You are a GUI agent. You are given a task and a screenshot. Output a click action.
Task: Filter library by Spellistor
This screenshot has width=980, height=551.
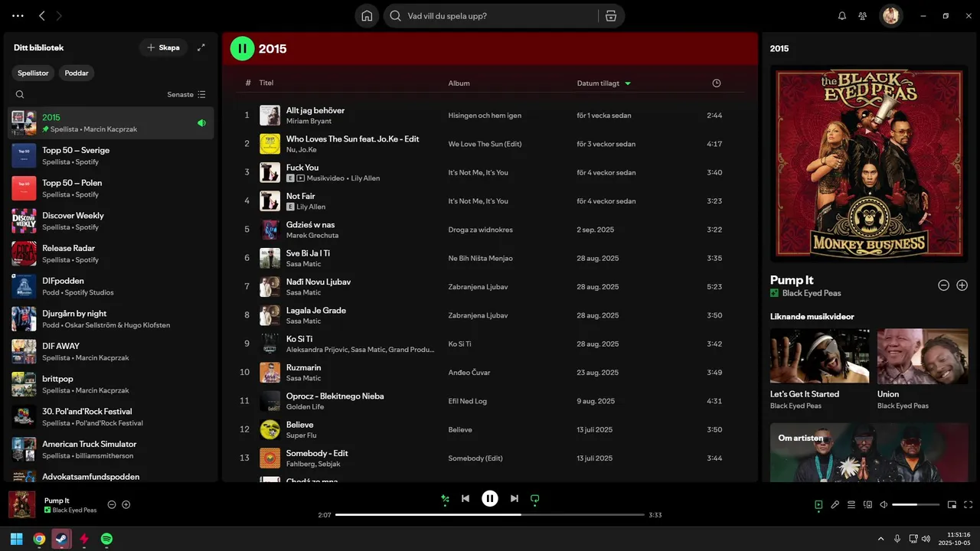pyautogui.click(x=34, y=73)
